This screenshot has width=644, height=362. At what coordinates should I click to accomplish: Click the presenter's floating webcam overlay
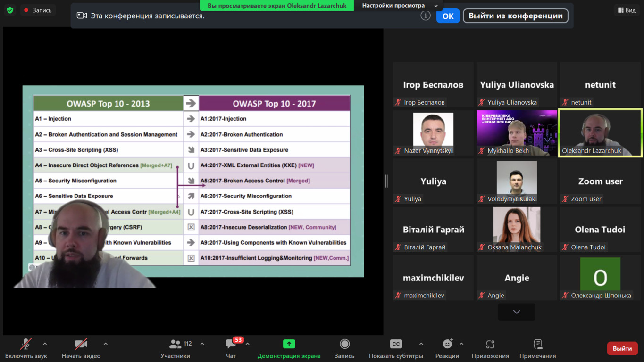[85, 244]
